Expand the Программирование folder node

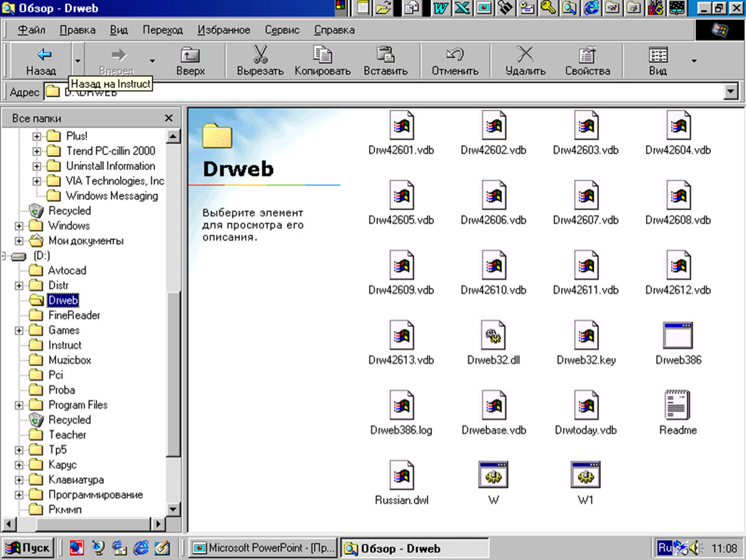click(19, 495)
